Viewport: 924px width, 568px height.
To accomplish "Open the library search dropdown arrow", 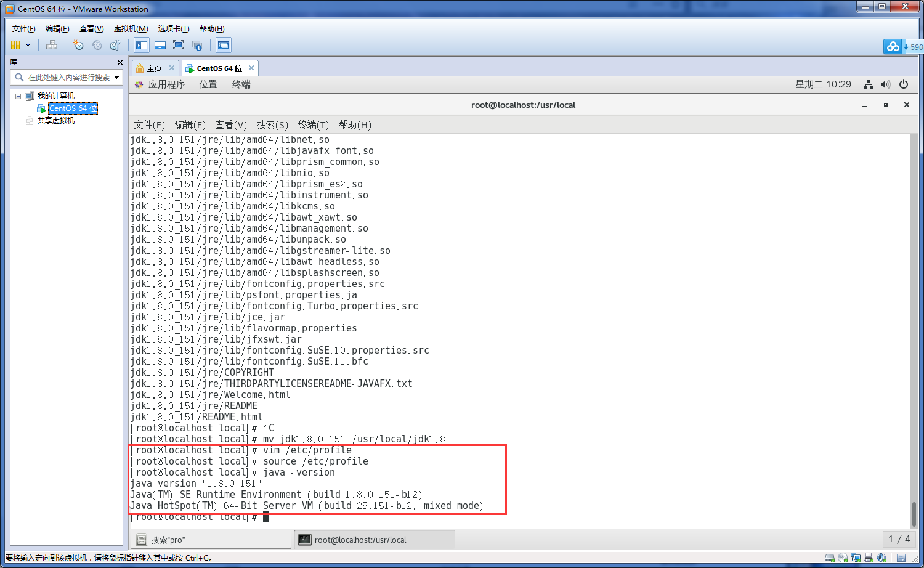I will (116, 77).
